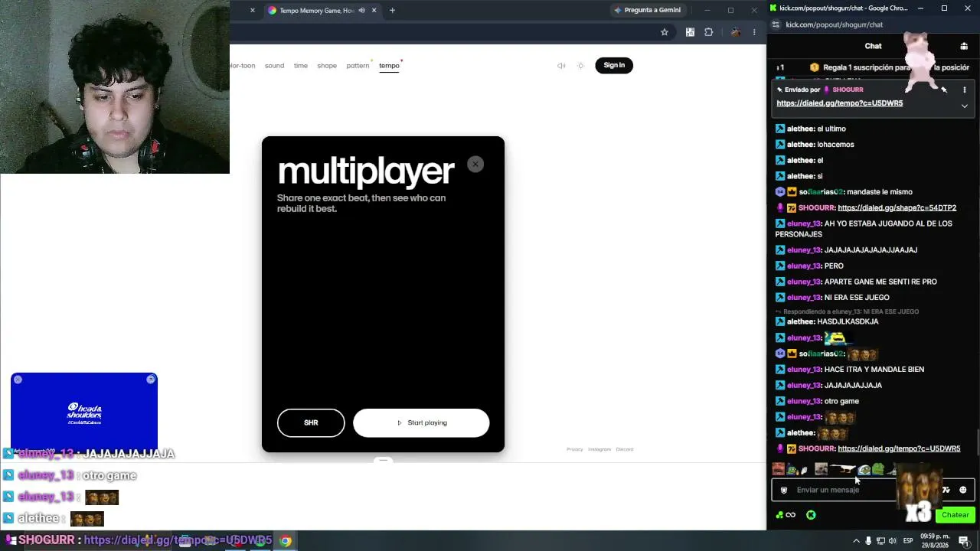Toggle the site sound speaker icon
The height and width of the screenshot is (551, 980).
[x=561, y=66]
